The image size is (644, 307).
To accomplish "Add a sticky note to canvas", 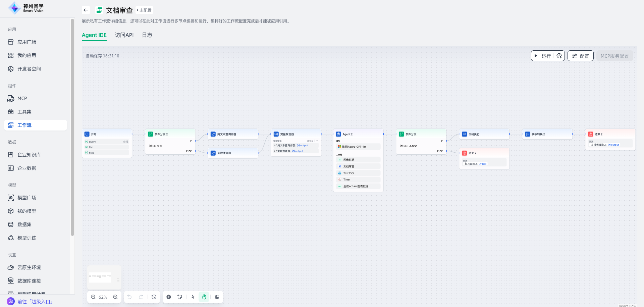I will [x=180, y=297].
